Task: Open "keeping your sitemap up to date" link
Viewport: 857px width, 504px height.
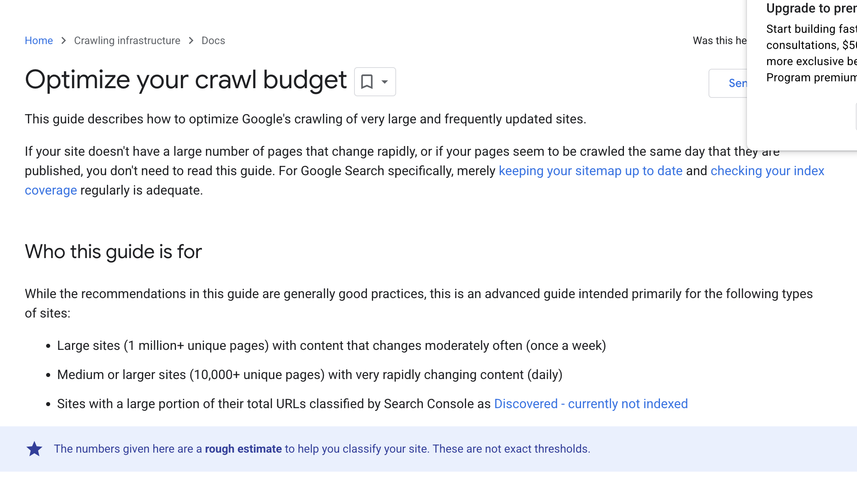Action: (x=590, y=171)
